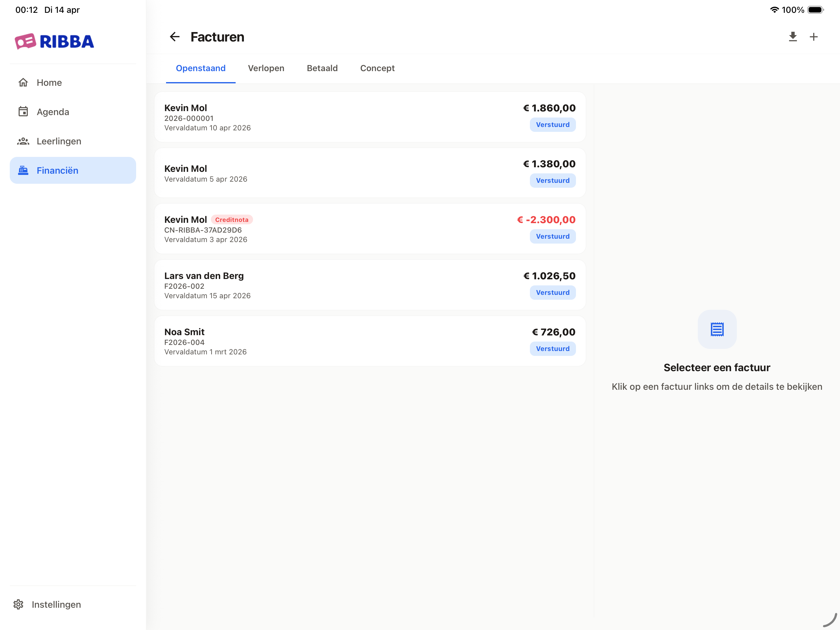This screenshot has width=840, height=630.
Task: Go back using the arrow beside Facturen
Action: click(x=175, y=37)
